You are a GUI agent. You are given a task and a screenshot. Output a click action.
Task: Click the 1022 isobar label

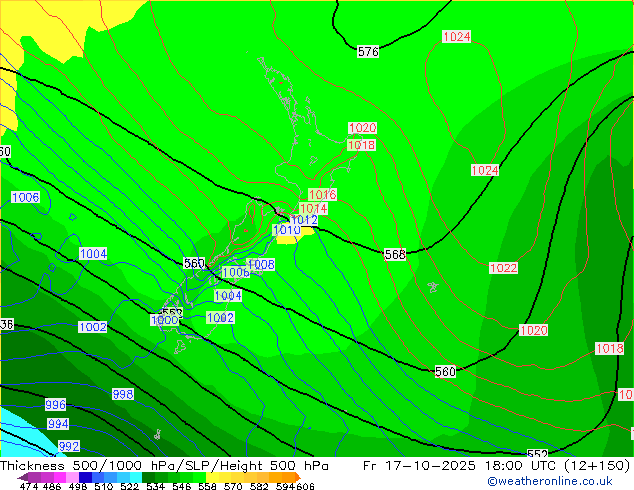pos(503,268)
